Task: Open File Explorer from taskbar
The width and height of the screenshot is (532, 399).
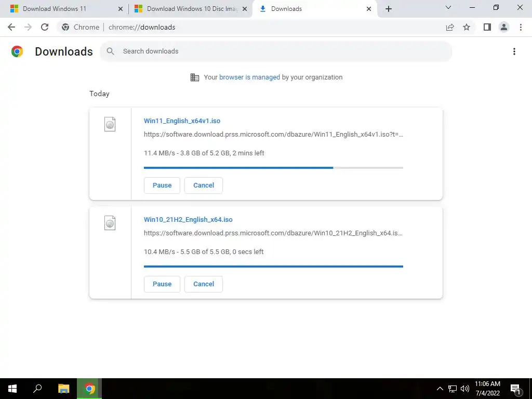Action: 63,389
